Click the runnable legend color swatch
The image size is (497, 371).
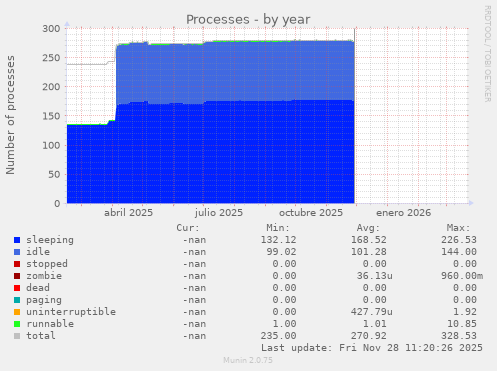(17, 324)
